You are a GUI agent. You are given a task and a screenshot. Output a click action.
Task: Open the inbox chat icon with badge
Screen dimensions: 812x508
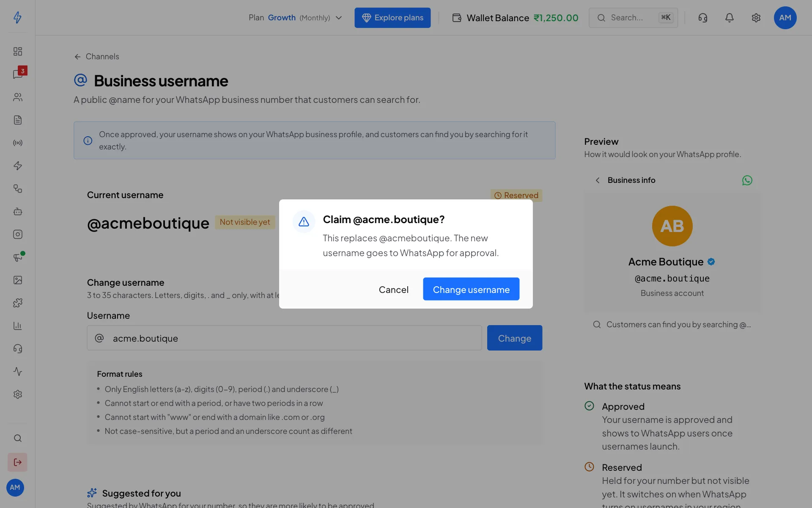point(18,74)
